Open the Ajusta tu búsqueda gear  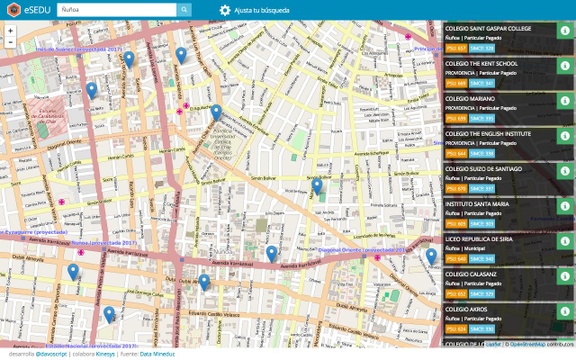[x=225, y=10]
